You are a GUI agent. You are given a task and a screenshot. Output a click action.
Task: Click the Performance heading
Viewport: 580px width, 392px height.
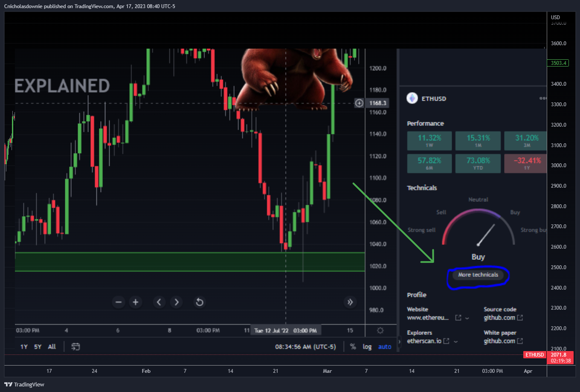tap(425, 123)
